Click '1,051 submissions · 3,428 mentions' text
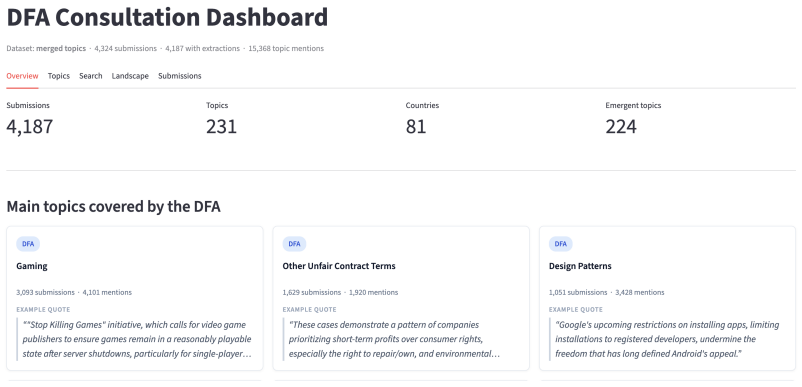The image size is (802, 387). (607, 292)
